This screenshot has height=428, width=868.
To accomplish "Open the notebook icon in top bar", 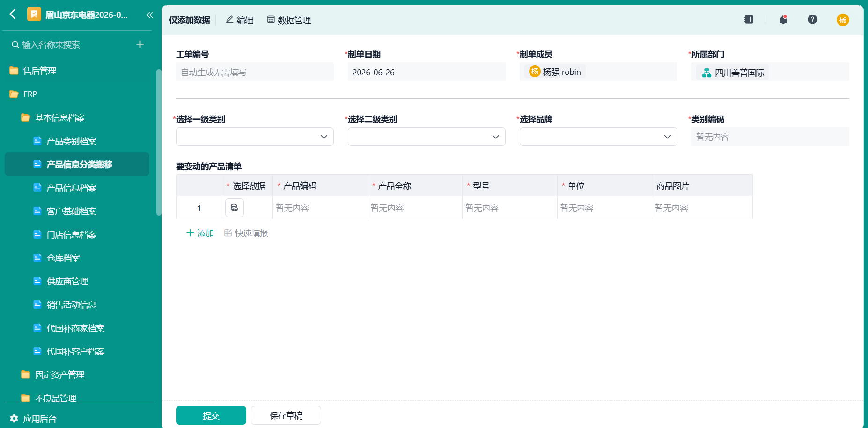I will click(749, 19).
